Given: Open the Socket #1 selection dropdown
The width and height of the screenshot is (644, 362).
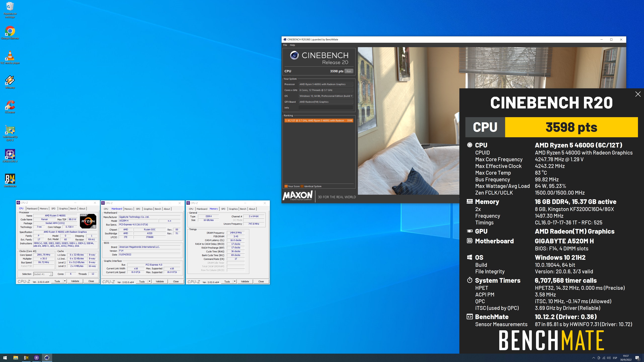Looking at the screenshot, I should (43, 274).
